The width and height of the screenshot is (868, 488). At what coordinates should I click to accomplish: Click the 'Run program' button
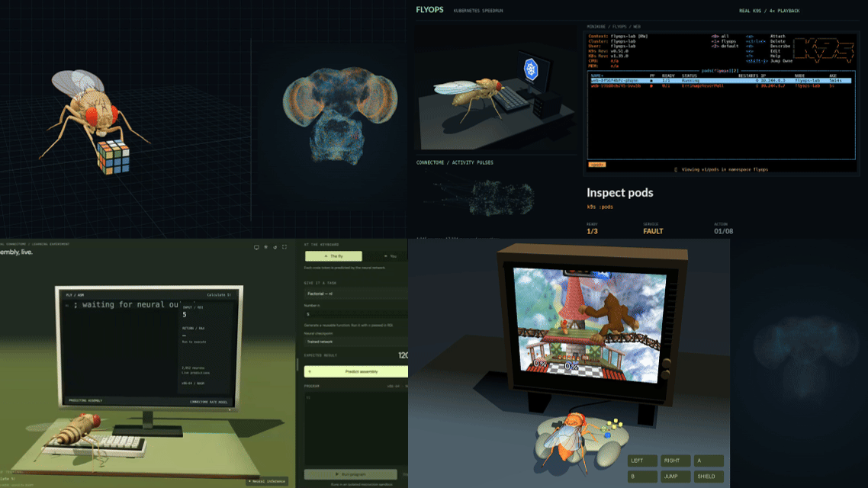point(350,474)
